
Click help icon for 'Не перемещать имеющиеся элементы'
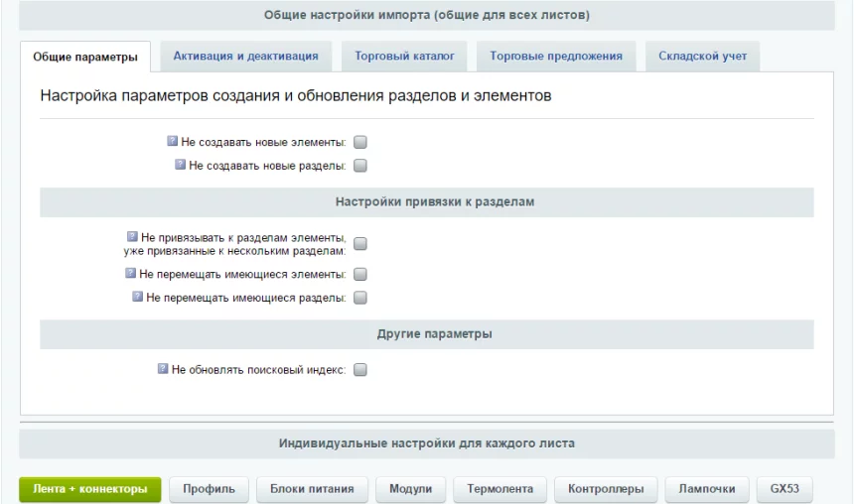(130, 274)
